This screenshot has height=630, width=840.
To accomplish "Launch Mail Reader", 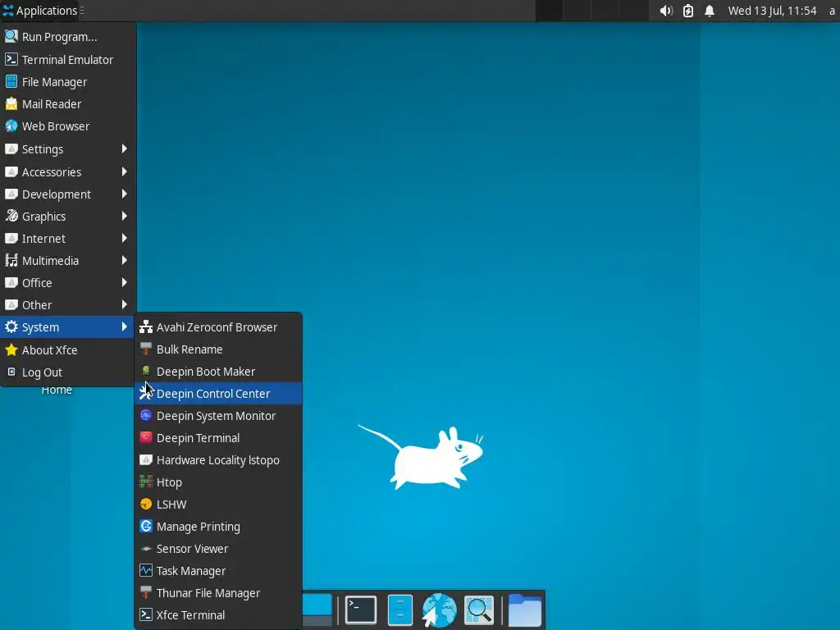I will coord(67,104).
